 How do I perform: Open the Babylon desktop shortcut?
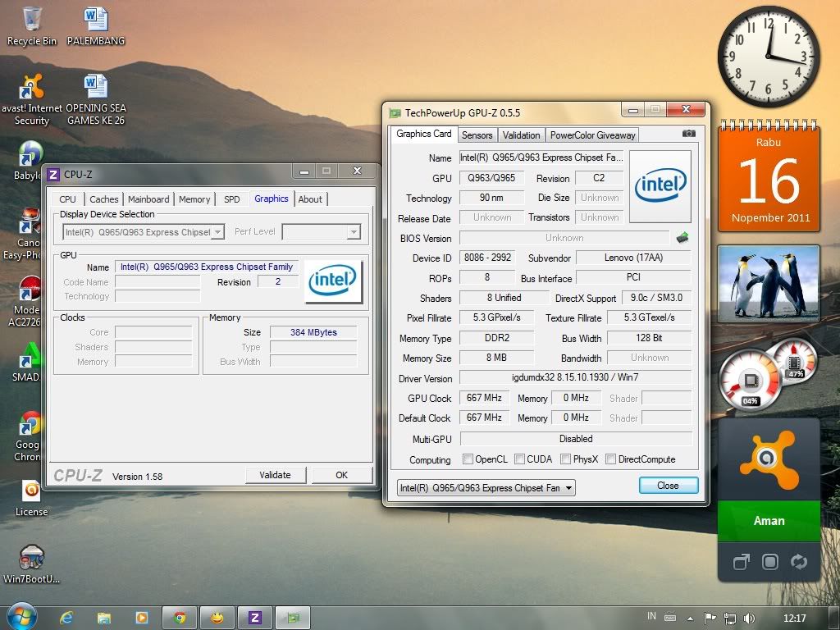pos(28,161)
